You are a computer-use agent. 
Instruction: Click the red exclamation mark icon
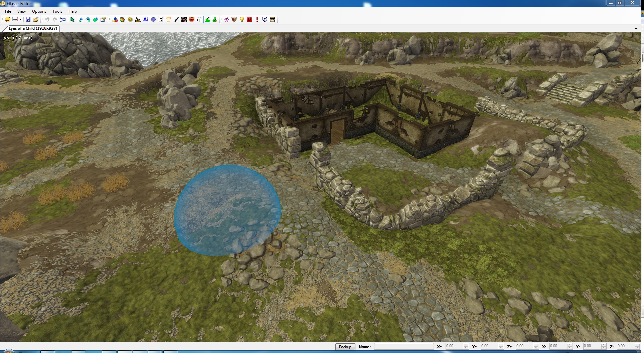(257, 20)
